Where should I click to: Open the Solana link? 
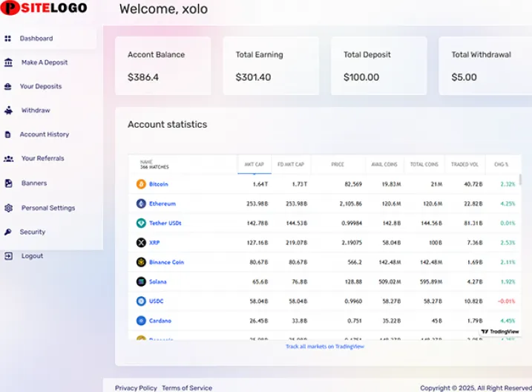158,281
